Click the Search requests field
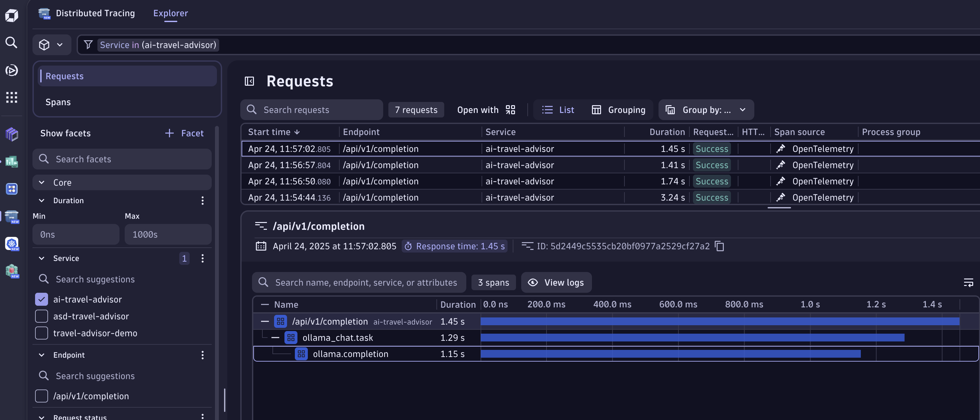The width and height of the screenshot is (980, 420). tap(312, 110)
